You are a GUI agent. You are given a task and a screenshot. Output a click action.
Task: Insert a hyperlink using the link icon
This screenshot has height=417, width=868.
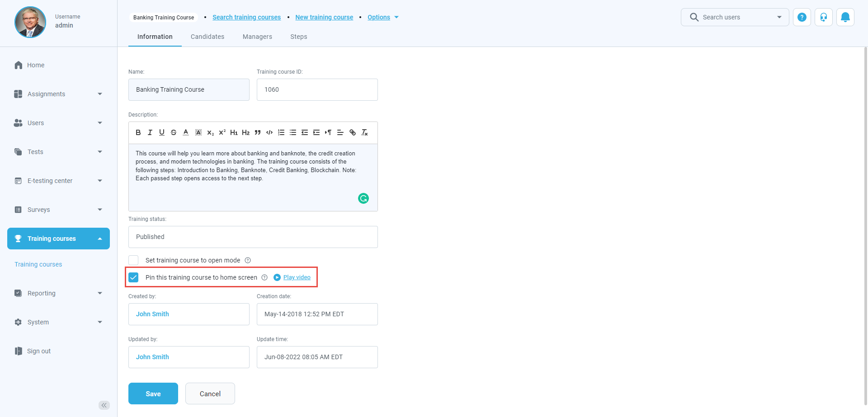click(353, 132)
